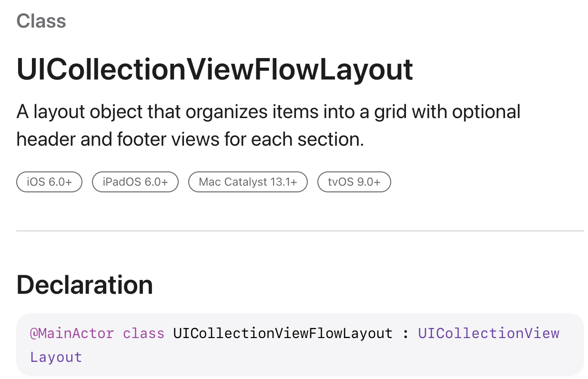Click the purple 'Layout' link on second code line
The height and width of the screenshot is (379, 588).
click(x=56, y=357)
